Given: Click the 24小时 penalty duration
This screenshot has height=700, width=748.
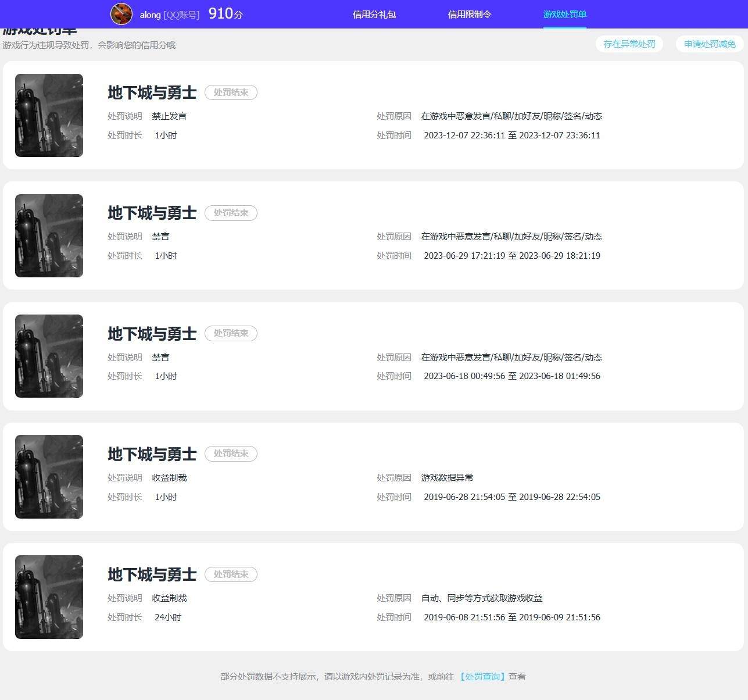Looking at the screenshot, I should (168, 617).
